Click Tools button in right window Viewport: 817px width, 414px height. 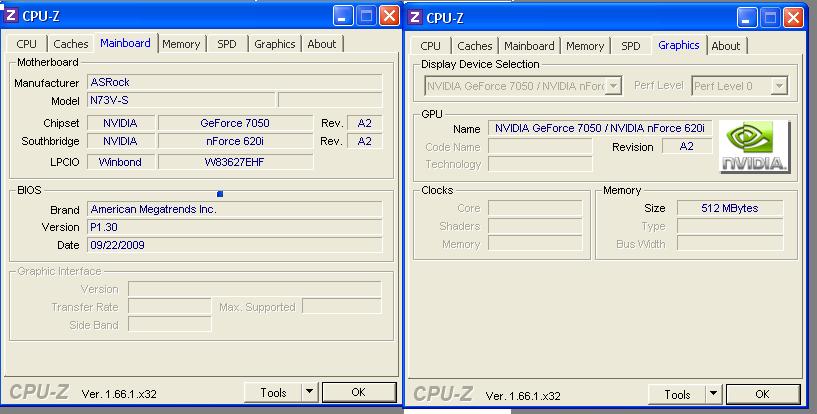tap(677, 394)
